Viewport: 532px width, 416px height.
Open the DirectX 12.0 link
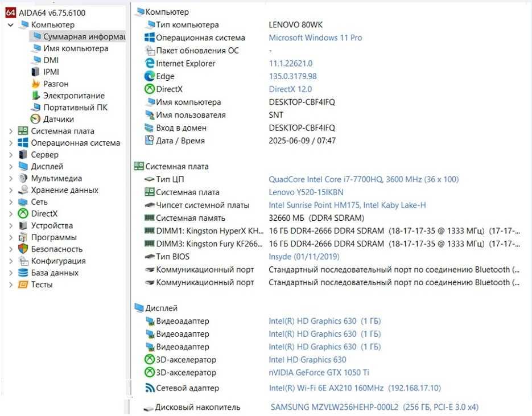pyautogui.click(x=290, y=89)
